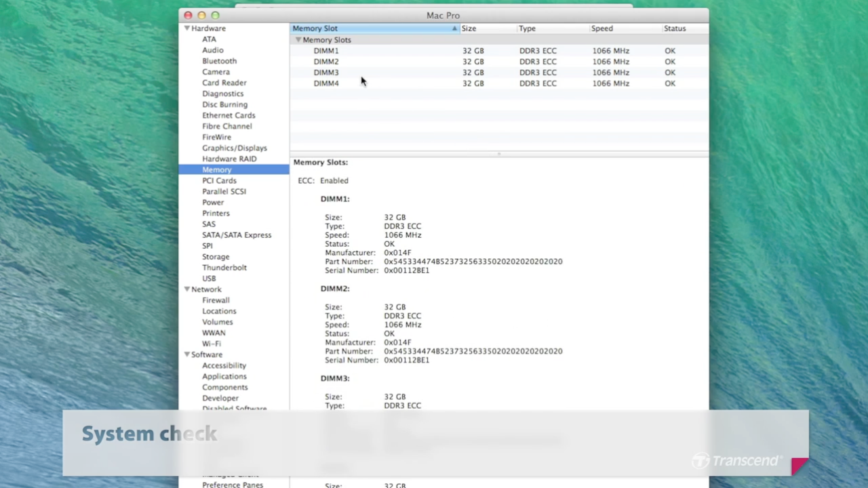The height and width of the screenshot is (488, 868).
Task: Open SATA/SATA Express details
Action: (237, 235)
